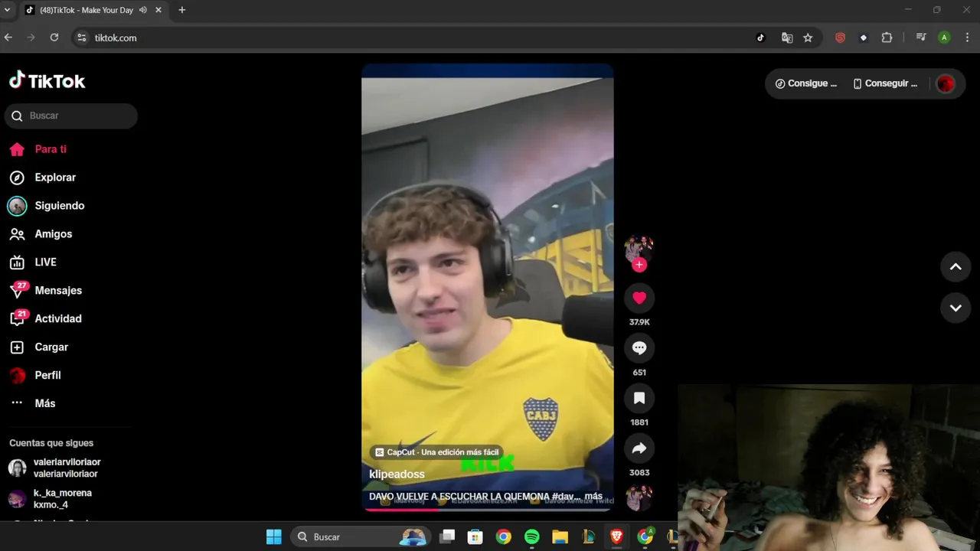Image resolution: width=980 pixels, height=551 pixels.
Task: Share the video using arrow icon
Action: pos(639,448)
